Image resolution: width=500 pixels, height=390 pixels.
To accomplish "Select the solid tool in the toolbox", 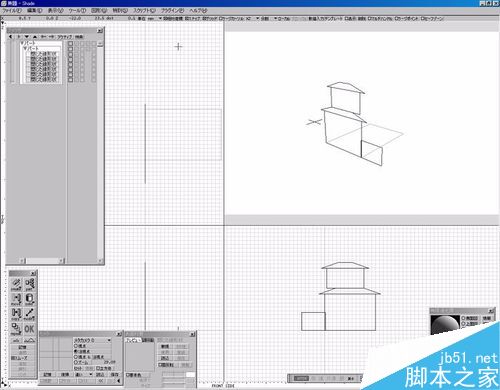I will 29,299.
